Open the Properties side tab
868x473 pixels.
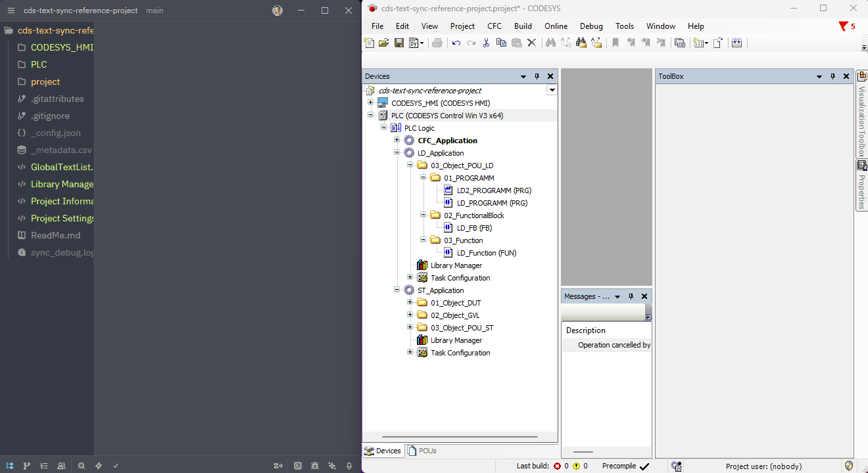(861, 185)
